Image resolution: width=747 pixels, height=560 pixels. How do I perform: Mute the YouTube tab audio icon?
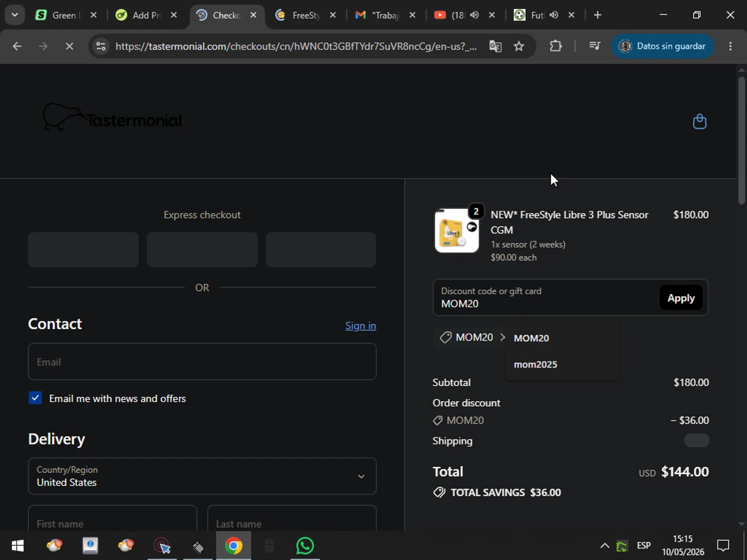(x=474, y=15)
